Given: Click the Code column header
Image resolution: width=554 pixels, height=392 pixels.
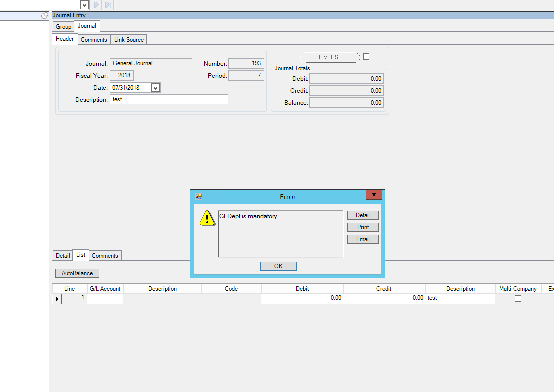Looking at the screenshot, I should (x=231, y=289).
